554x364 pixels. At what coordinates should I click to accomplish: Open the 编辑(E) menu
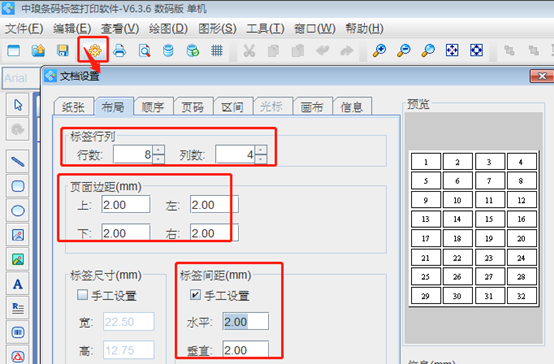tap(72, 29)
